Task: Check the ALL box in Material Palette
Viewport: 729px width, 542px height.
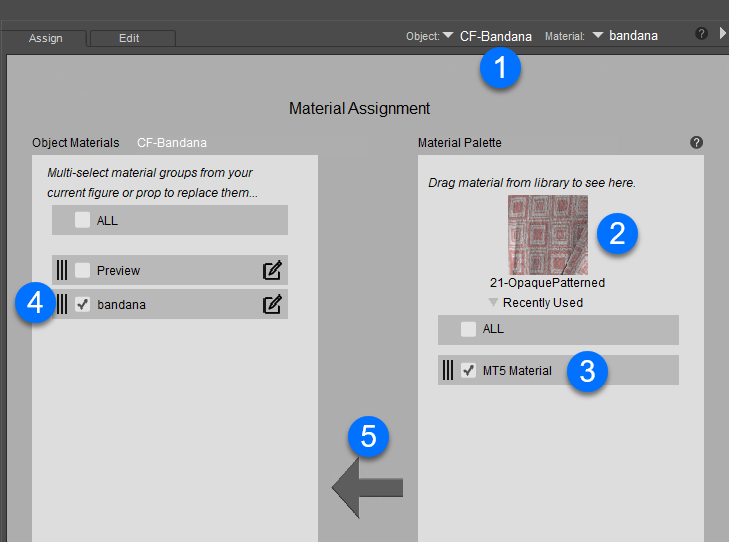Action: [x=468, y=329]
